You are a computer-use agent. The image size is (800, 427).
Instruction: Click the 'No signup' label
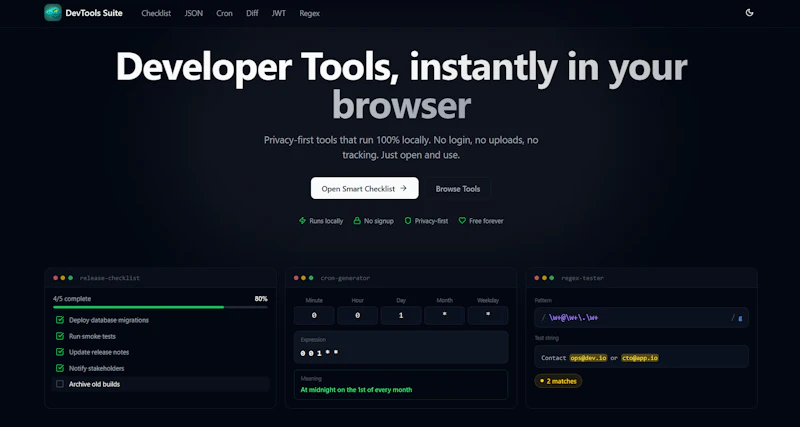[379, 221]
